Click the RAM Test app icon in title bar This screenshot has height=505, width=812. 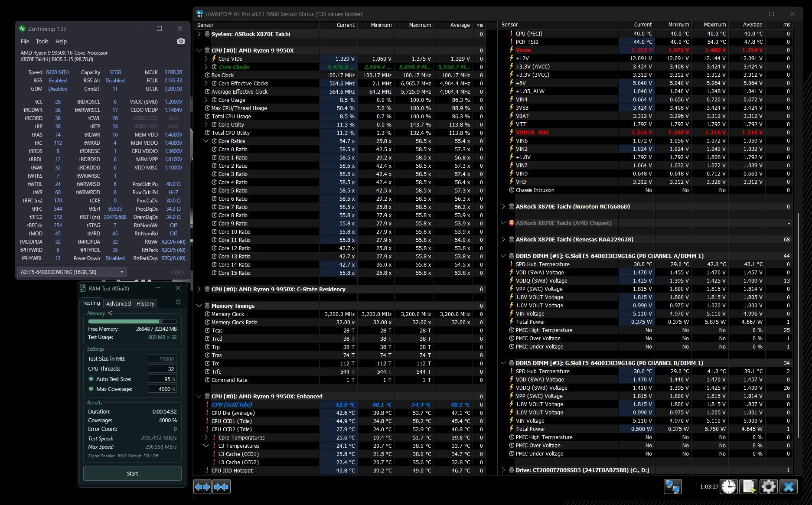tap(83, 288)
